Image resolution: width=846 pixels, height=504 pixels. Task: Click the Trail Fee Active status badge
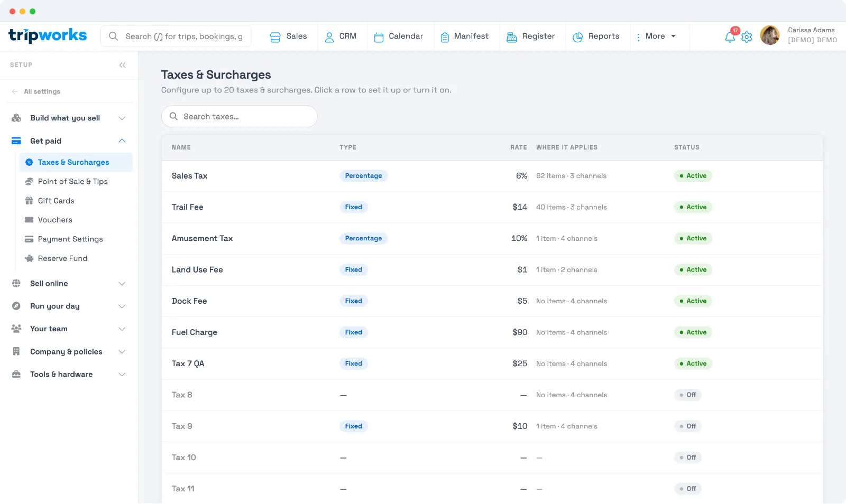pyautogui.click(x=693, y=207)
